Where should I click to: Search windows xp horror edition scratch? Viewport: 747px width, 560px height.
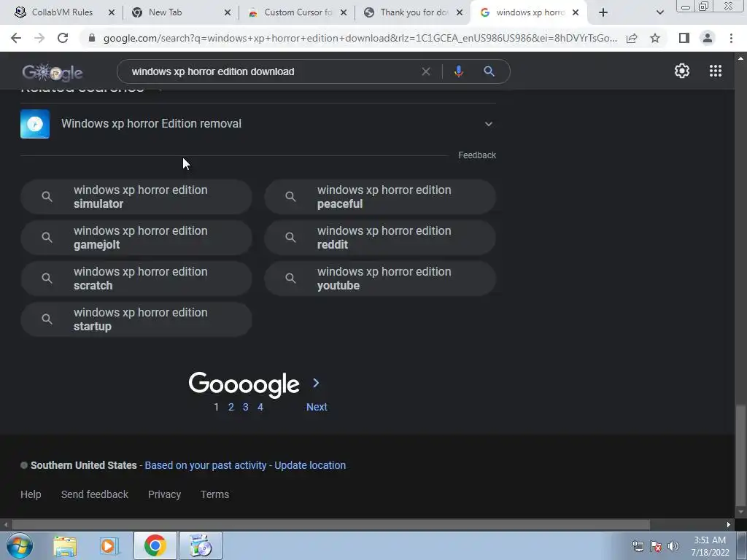[x=136, y=279]
